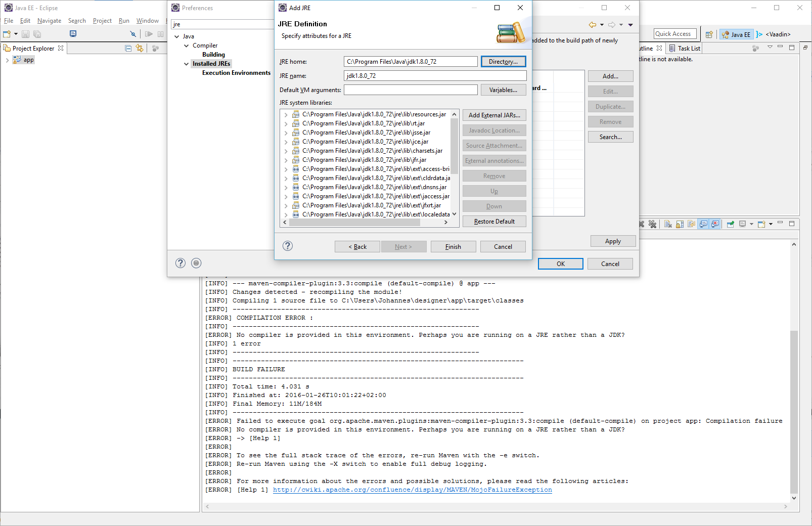Click OK in the Preferences dialog
This screenshot has width=812, height=526.
point(561,264)
